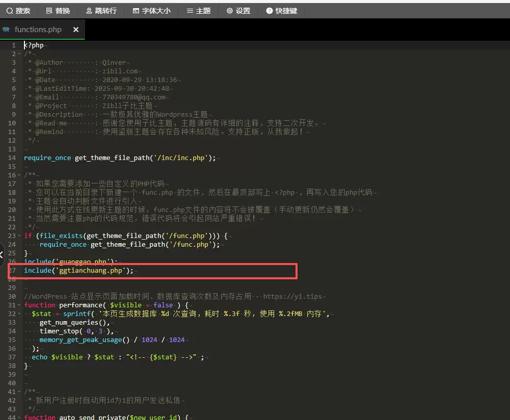Collapse the sprintf call at line 32

19,314
